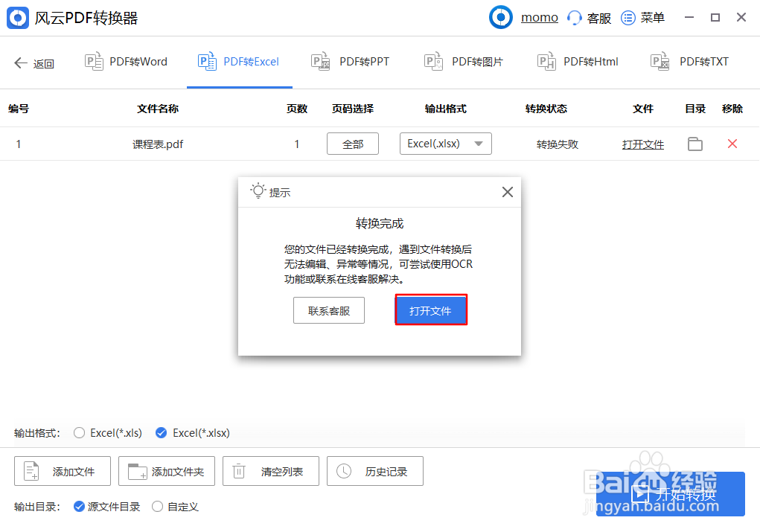Switch to the PDF转PPT tab
Screen dimensions: 760x532
pyautogui.click(x=350, y=62)
